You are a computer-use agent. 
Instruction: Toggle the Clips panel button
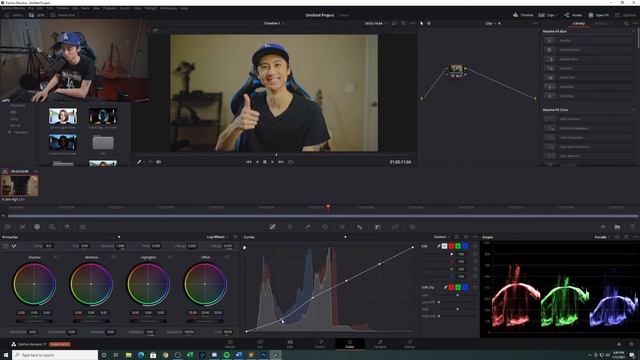tap(547, 15)
